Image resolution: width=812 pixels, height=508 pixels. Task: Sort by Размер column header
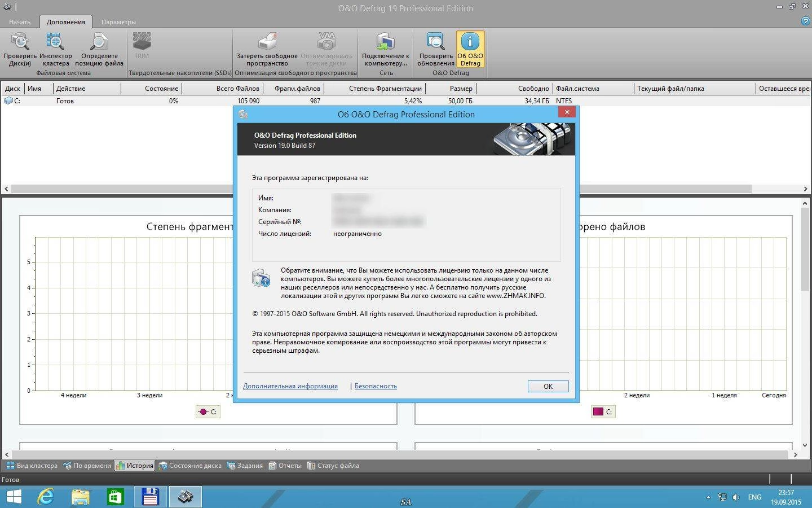tap(451, 89)
